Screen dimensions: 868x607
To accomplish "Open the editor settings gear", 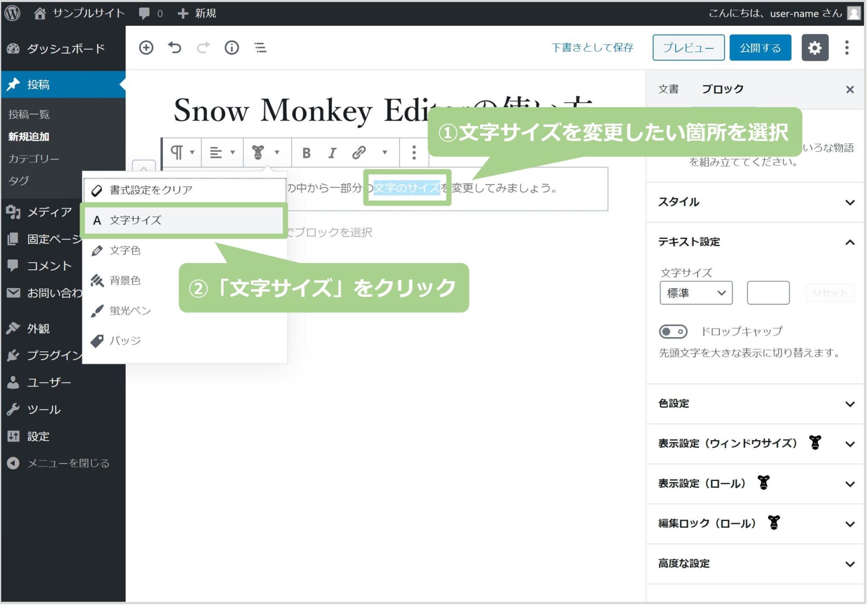I will coord(815,48).
